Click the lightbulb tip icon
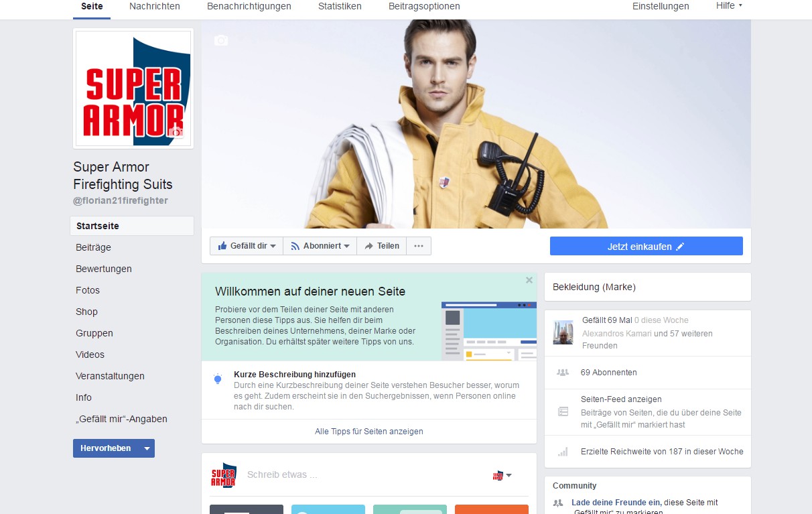Screen dimensions: 812x514 pyautogui.click(x=217, y=379)
